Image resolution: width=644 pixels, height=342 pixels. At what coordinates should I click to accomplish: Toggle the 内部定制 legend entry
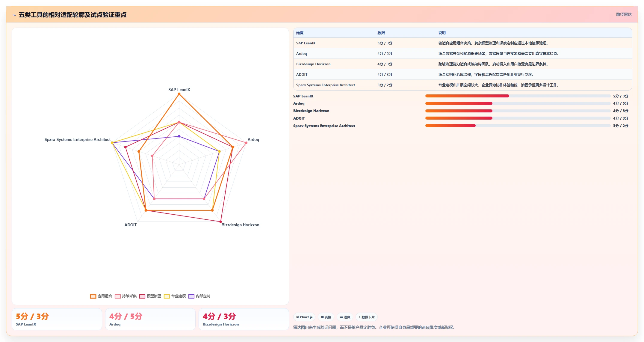tap(199, 296)
